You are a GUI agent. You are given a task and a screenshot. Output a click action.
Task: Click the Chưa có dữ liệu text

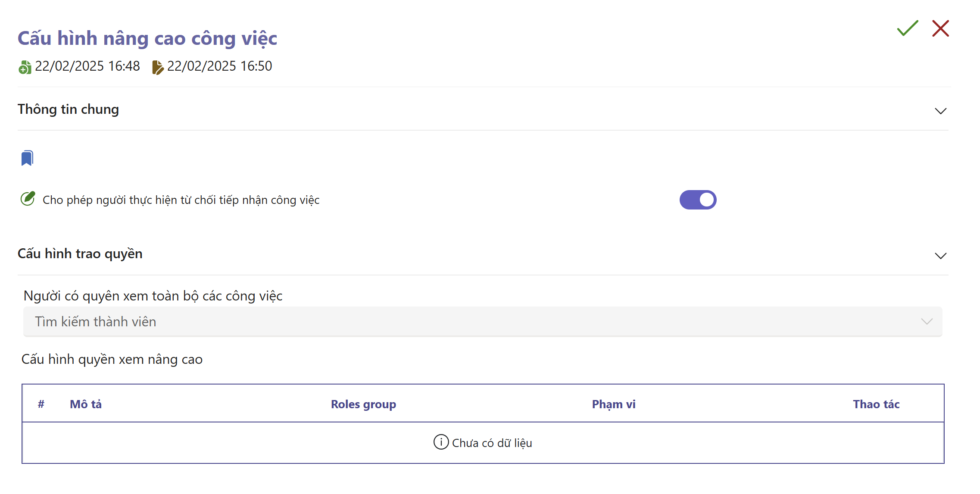pos(492,443)
